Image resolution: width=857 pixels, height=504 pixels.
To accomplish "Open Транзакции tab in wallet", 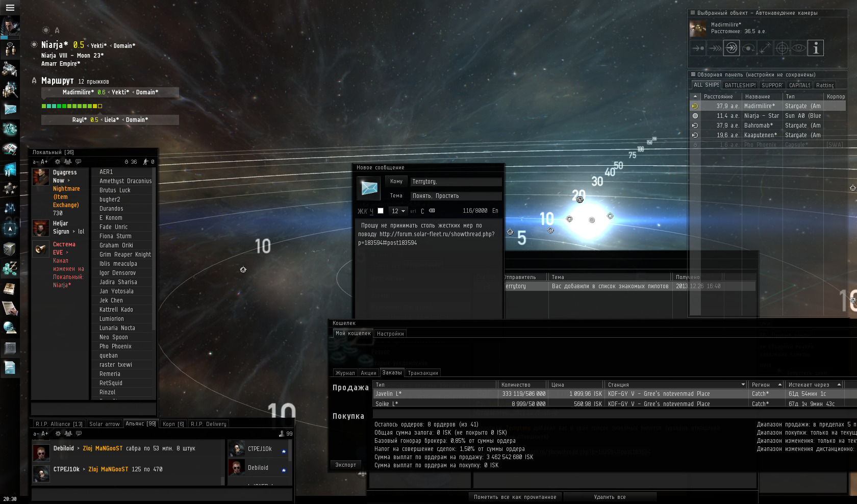I will [423, 373].
